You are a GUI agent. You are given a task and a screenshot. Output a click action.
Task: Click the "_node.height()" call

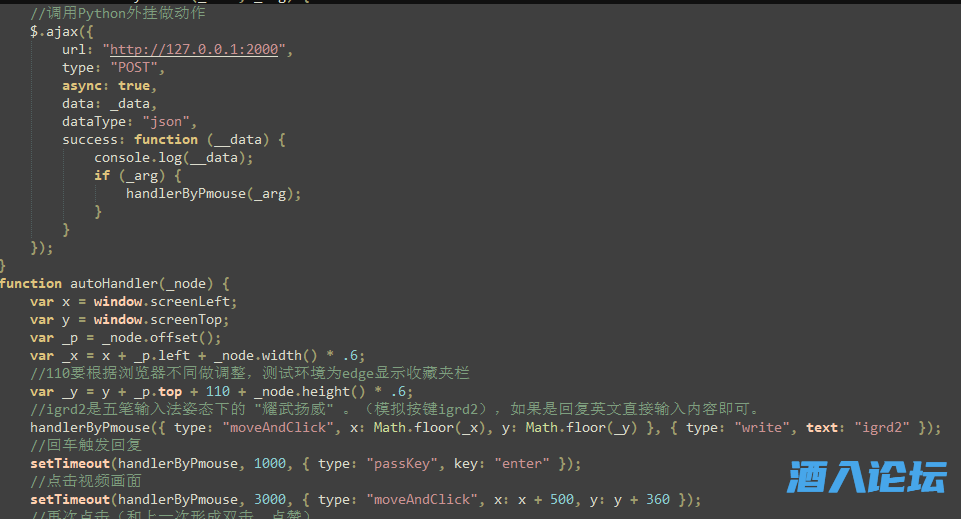point(310,392)
